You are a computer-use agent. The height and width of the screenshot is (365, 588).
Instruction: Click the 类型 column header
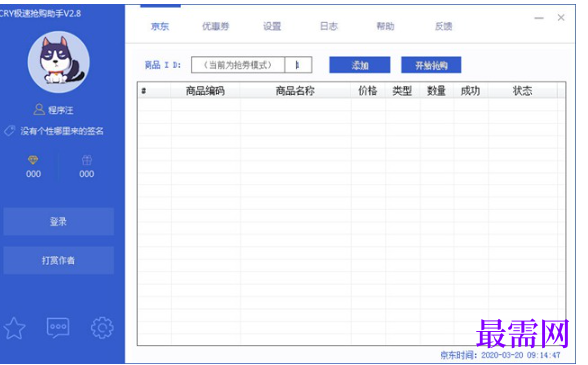402,91
